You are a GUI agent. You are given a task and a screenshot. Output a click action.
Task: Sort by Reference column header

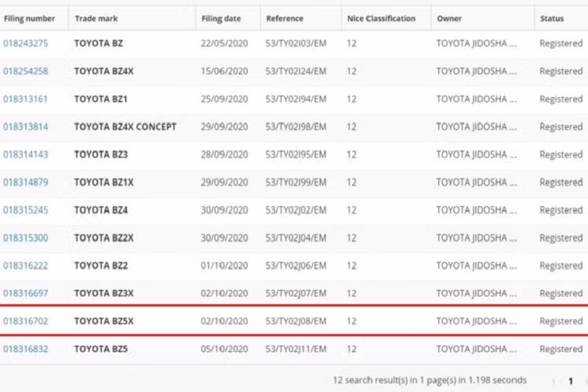(x=285, y=18)
